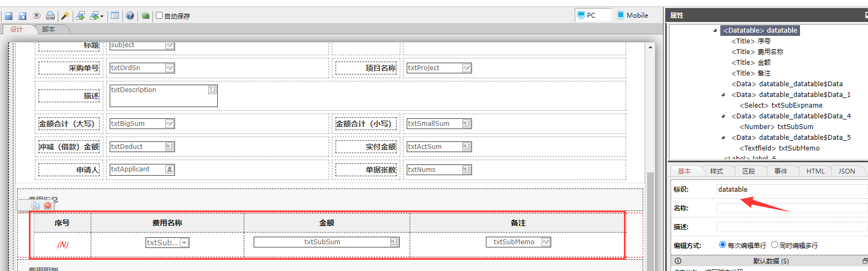Click the txtDescription textarea icon
Viewport: 868px width, 271px height.
212,89
